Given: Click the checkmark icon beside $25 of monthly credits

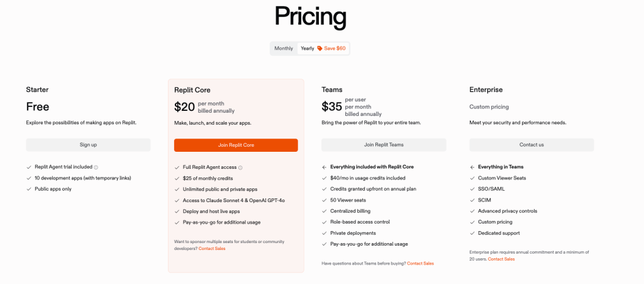Looking at the screenshot, I should tap(177, 178).
